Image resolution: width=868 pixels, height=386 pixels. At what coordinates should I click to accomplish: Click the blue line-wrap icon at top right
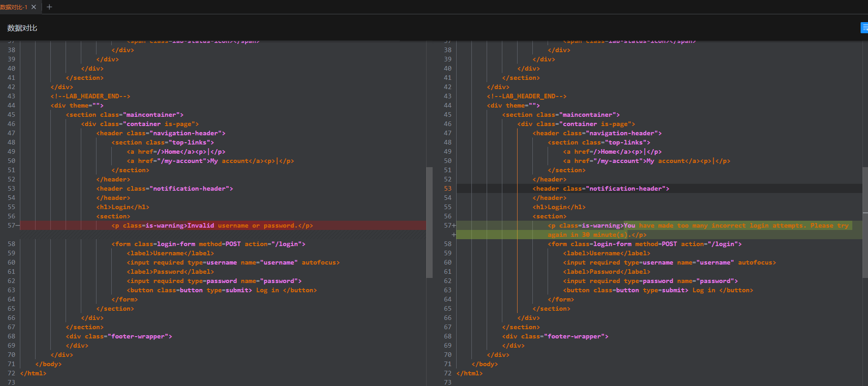pos(864,28)
